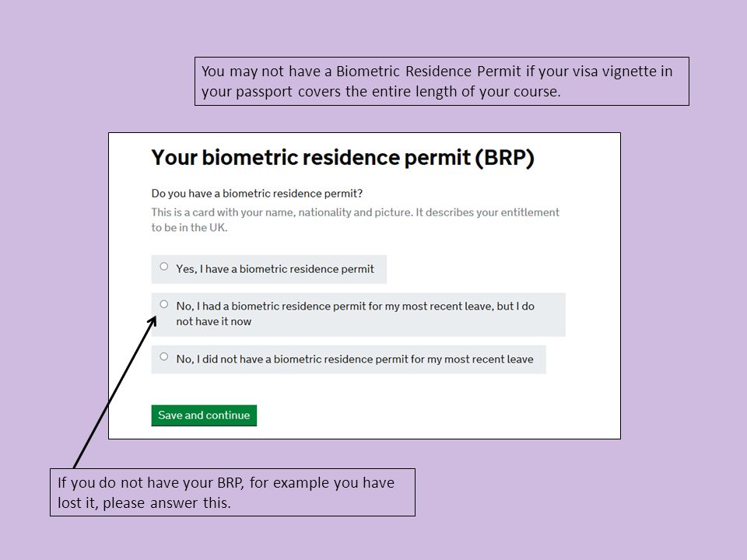Pick the 'No, I did not have' radio button
This screenshot has width=747, height=560.
click(x=164, y=356)
